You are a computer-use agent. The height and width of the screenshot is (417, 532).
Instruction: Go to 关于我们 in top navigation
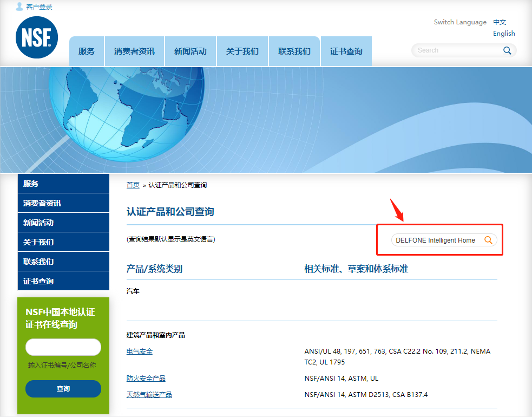[x=242, y=51]
